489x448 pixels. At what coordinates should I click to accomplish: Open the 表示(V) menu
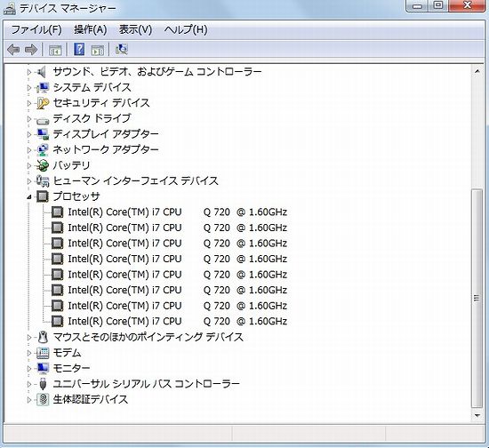(135, 30)
